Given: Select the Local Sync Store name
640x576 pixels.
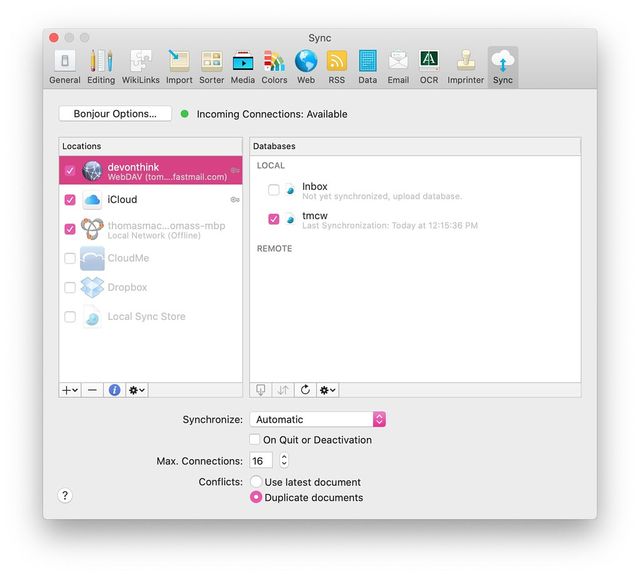Looking at the screenshot, I should (146, 316).
